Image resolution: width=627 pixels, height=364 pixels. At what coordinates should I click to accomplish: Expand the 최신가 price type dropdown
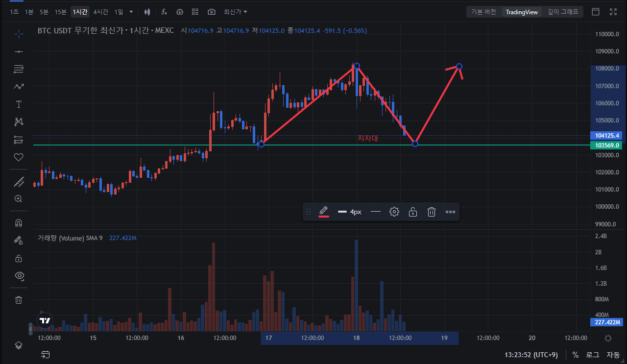point(235,12)
